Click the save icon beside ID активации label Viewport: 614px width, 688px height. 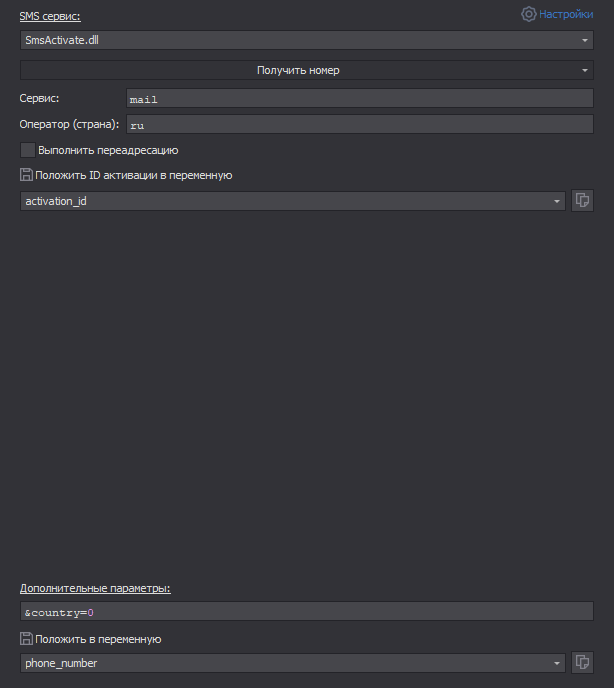(x=26, y=175)
